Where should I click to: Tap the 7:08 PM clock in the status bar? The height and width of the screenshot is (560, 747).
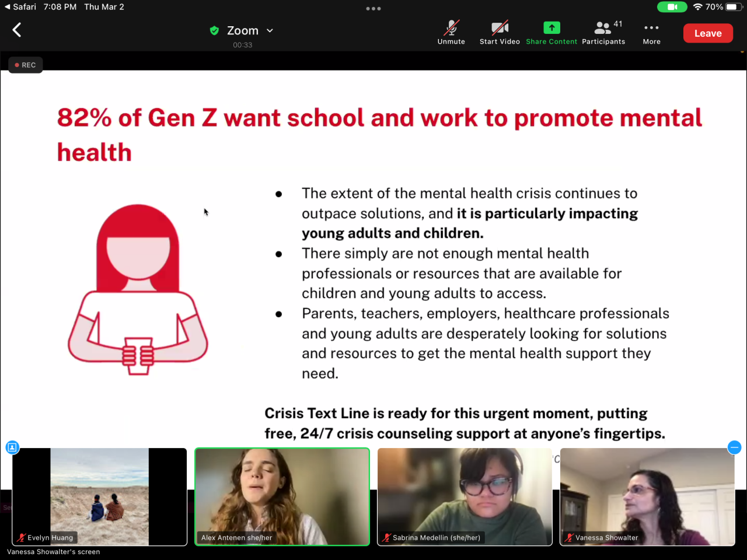60,7
